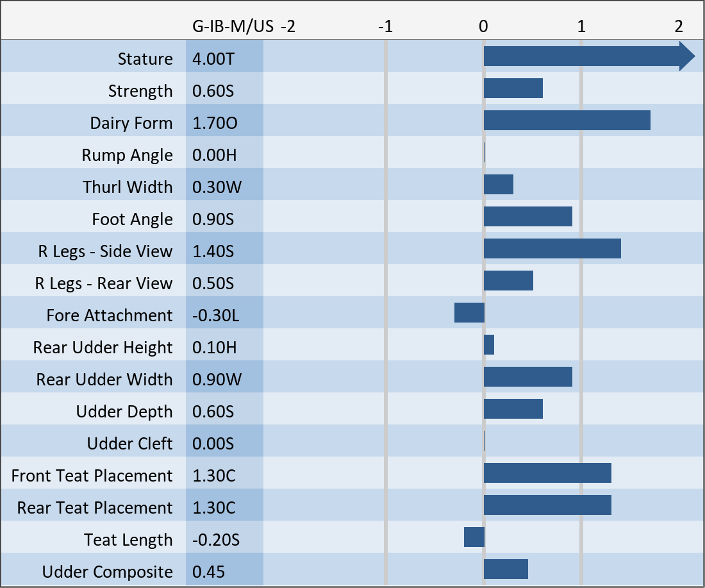Image resolution: width=705 pixels, height=588 pixels.
Task: Select the Teat Length negative bar
Action: click(x=474, y=537)
